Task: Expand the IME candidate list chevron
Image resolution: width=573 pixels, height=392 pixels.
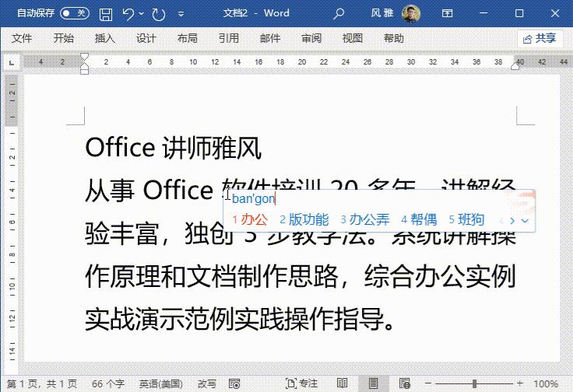Action: click(526, 220)
